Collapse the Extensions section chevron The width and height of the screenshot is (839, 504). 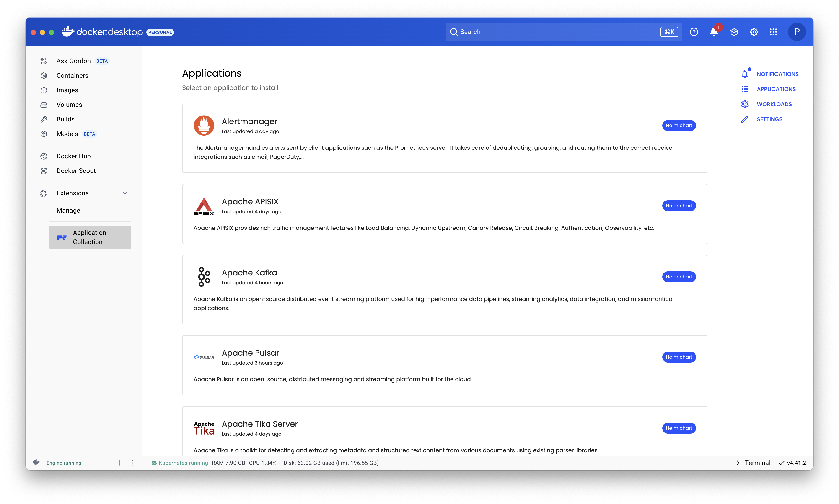tap(125, 193)
